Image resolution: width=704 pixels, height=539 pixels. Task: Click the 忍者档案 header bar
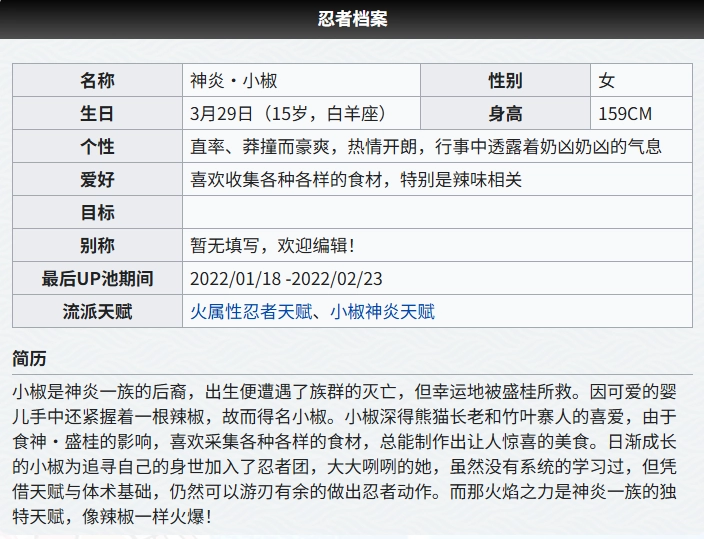click(352, 19)
